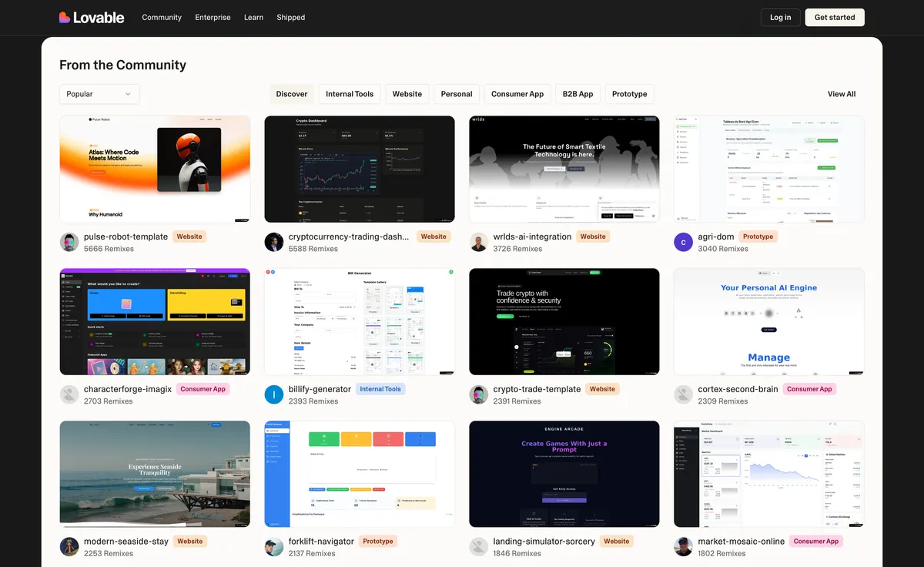This screenshot has height=567, width=924.
Task: Click the Website tag on pulse-robot-template
Action: pos(189,237)
